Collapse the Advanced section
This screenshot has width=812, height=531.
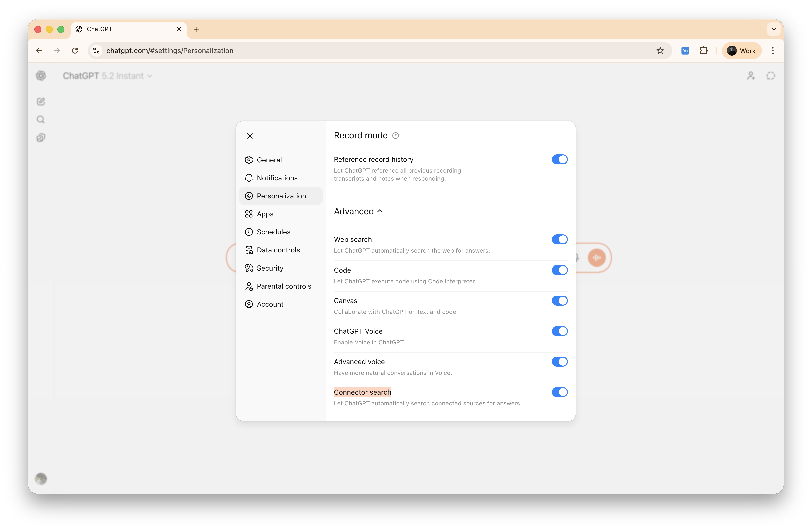pos(380,211)
